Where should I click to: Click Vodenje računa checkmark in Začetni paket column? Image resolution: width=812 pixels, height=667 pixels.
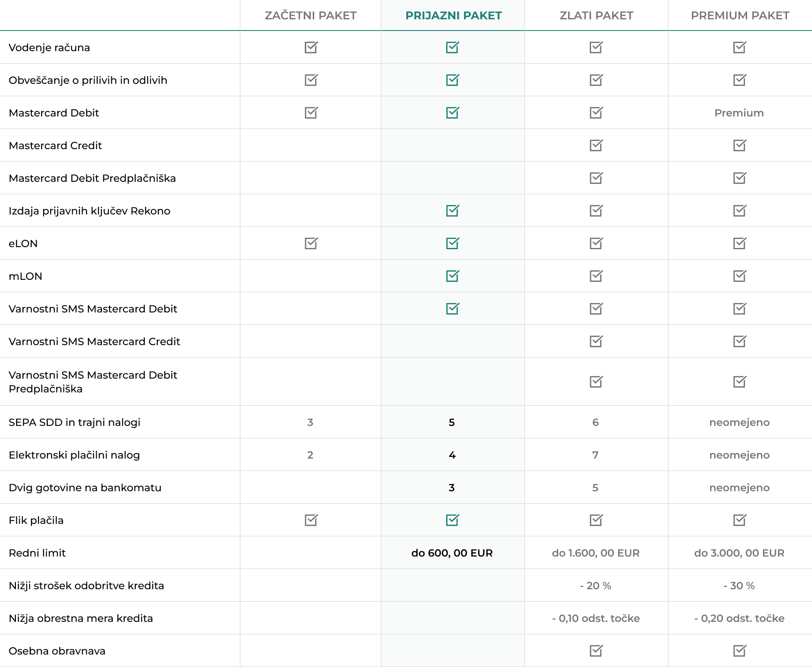[x=311, y=47]
